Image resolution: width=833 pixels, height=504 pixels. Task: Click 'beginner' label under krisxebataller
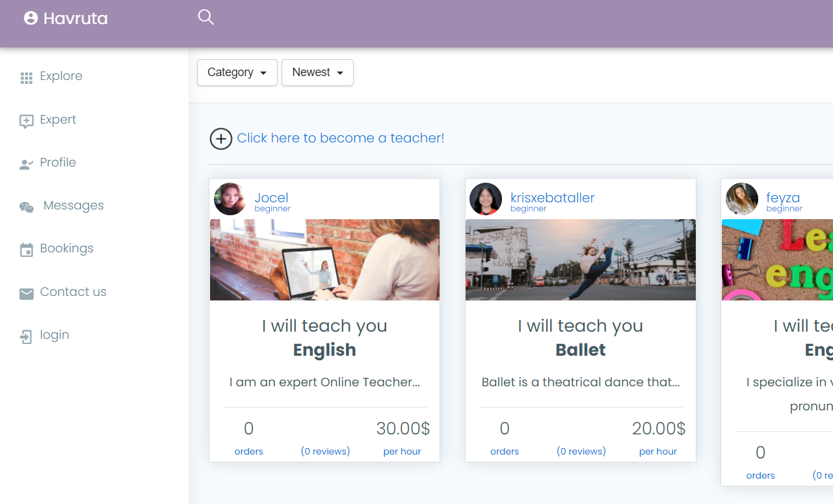(x=529, y=209)
